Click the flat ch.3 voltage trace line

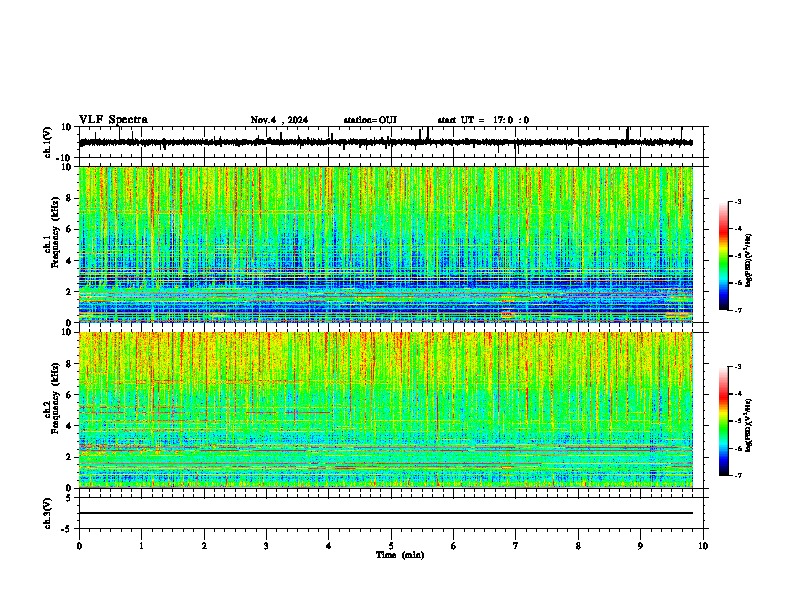click(x=386, y=513)
